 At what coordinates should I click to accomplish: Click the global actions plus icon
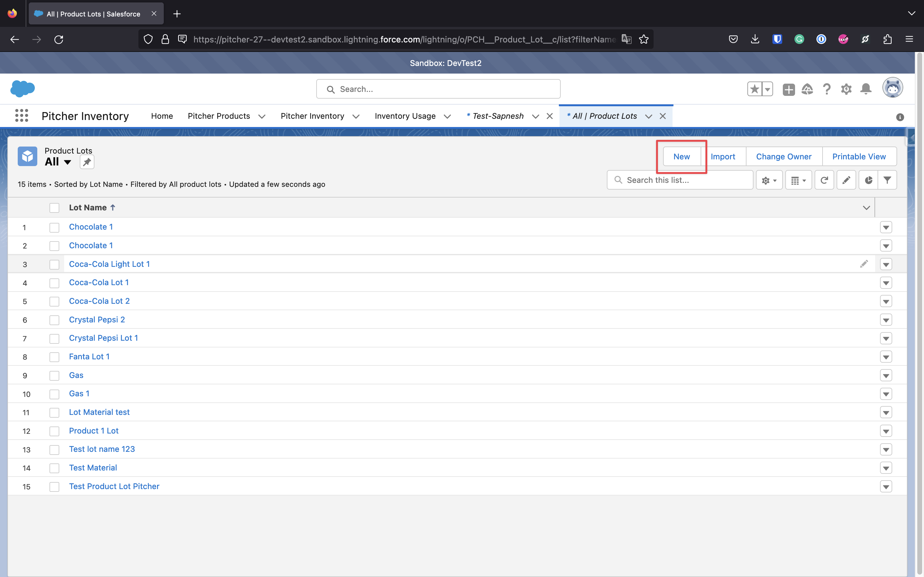click(788, 89)
